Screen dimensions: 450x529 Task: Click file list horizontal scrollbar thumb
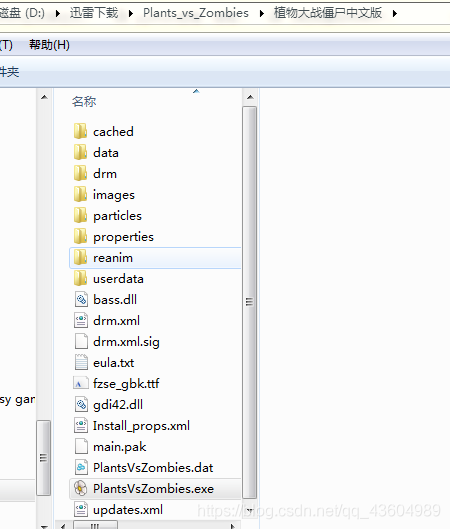[x=95, y=526]
